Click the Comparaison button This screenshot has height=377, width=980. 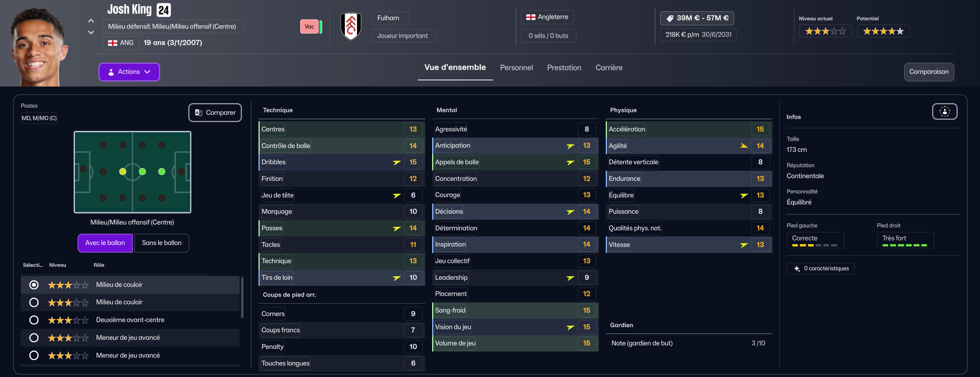point(929,72)
